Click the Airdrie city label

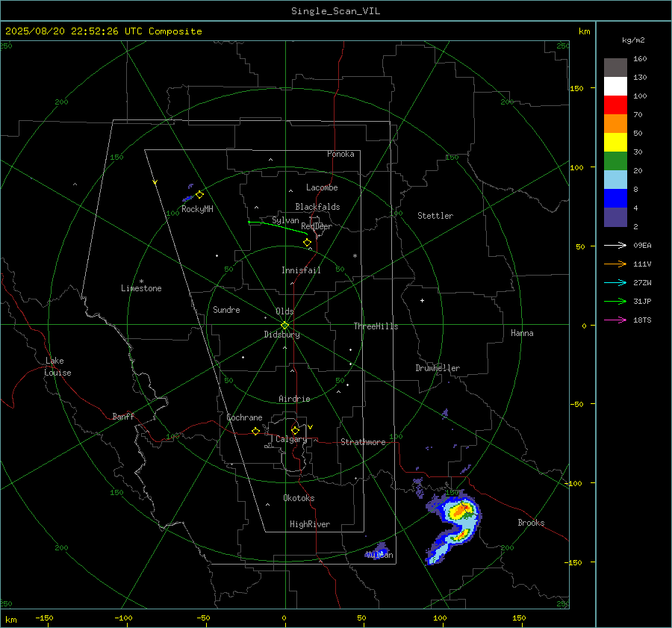(294, 399)
